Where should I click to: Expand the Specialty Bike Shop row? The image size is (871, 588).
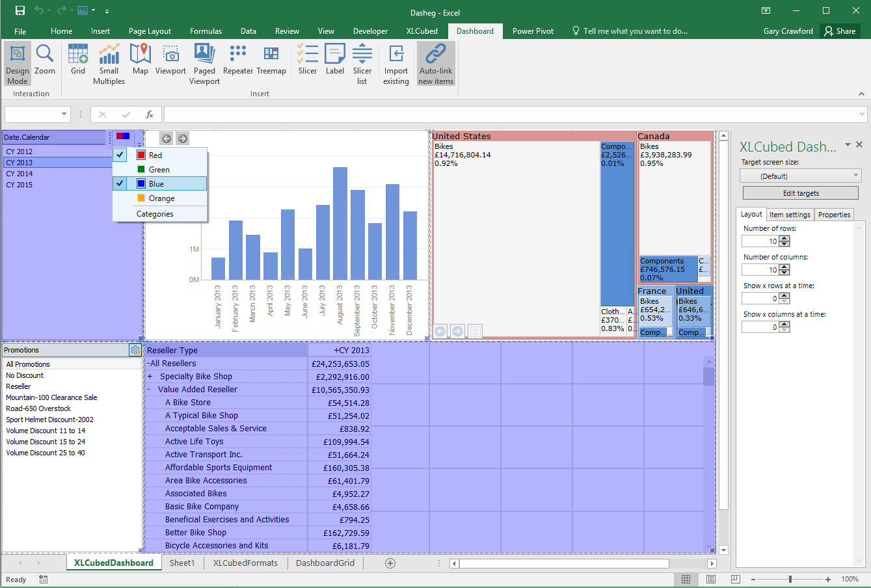(x=150, y=377)
